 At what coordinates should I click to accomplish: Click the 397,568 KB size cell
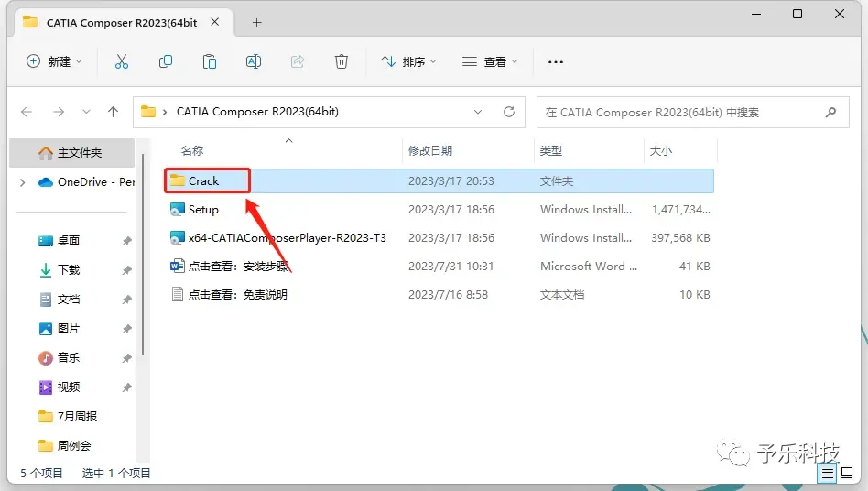coord(680,237)
